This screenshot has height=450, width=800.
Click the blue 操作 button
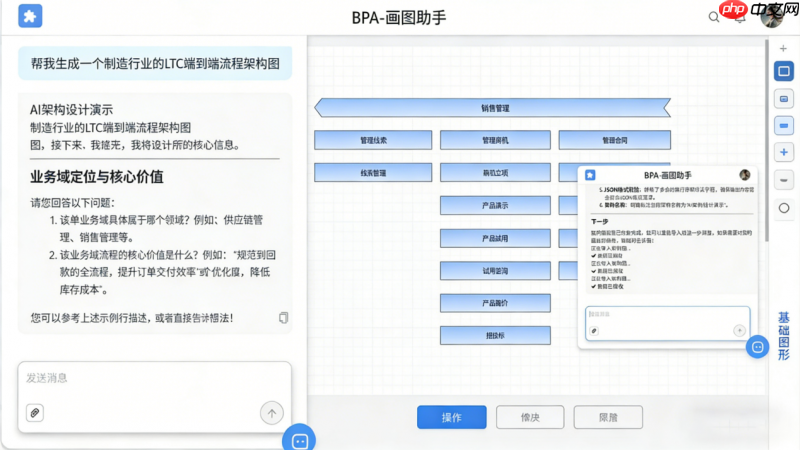[x=451, y=417]
